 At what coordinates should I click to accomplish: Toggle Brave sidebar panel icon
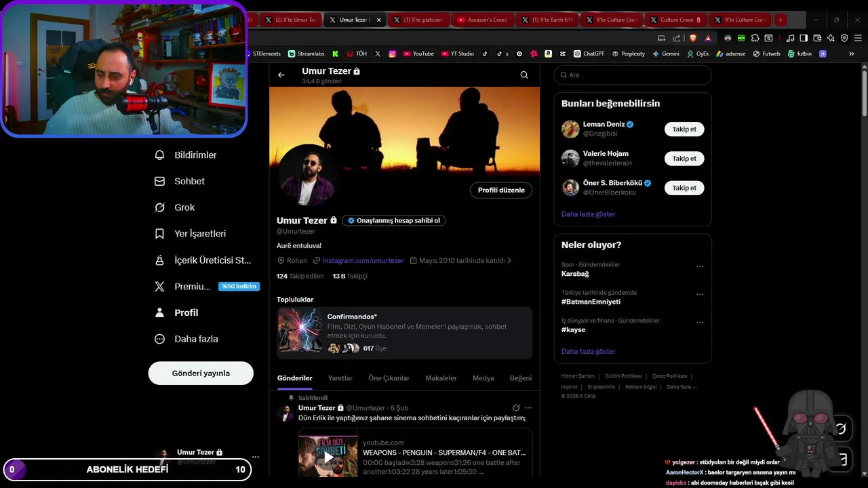pyautogui.click(x=804, y=38)
